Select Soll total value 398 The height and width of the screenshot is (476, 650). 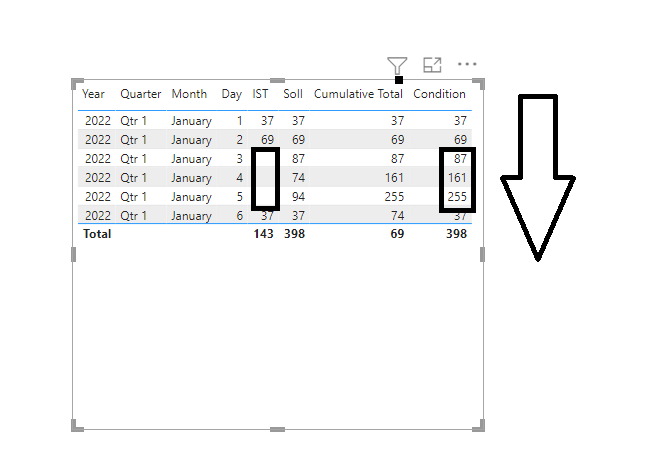(294, 234)
